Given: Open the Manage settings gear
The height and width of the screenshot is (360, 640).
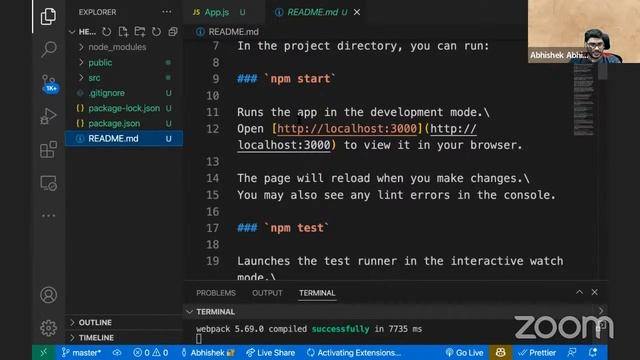Looking at the screenshot, I should [48, 328].
